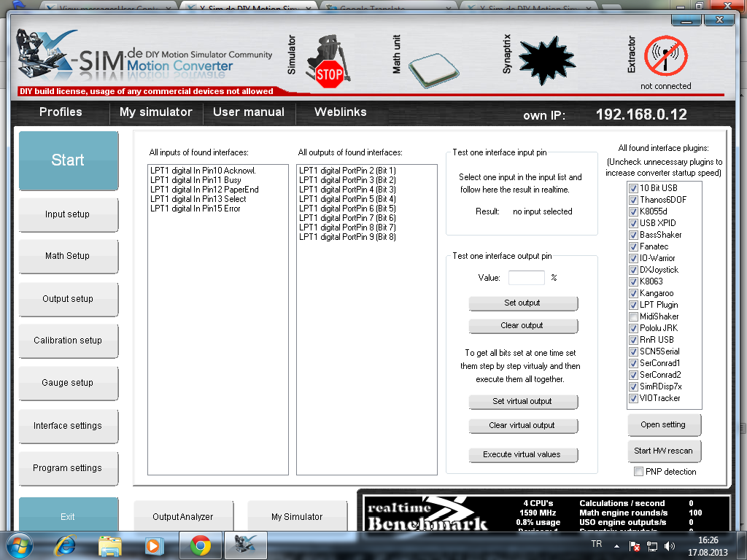Click the volume speaker tray icon
Viewport: 747px width, 560px height.
click(x=670, y=546)
